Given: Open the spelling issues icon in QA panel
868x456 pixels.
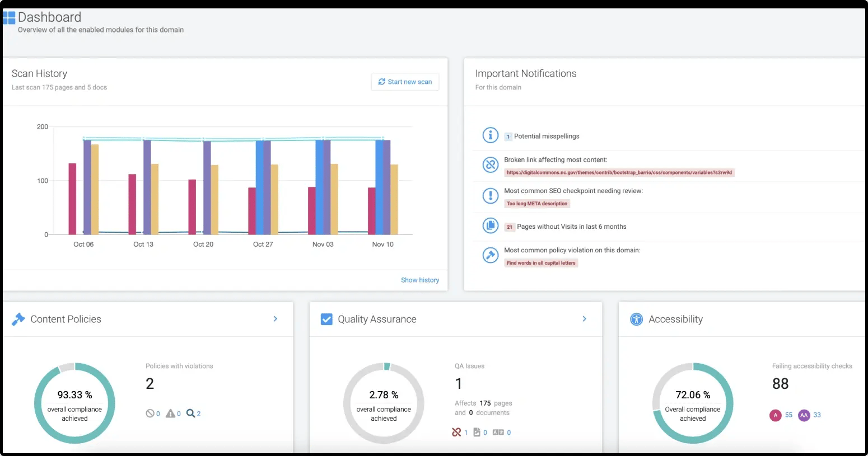Looking at the screenshot, I should [x=497, y=432].
